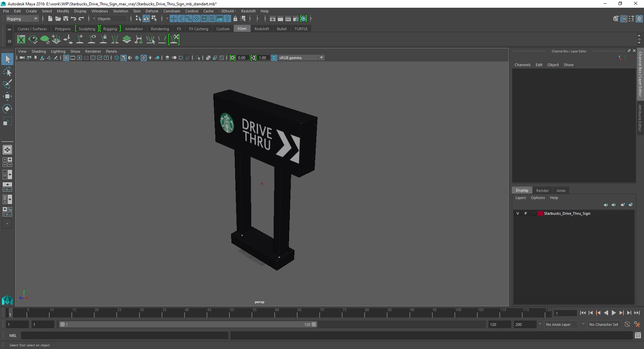644x349 pixels.
Task: Click the four view layout icon
Action: coord(7,162)
